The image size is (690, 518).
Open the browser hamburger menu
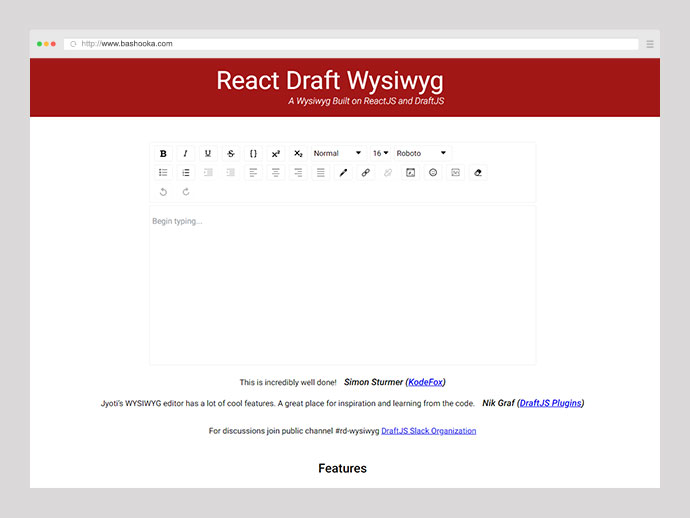click(650, 44)
